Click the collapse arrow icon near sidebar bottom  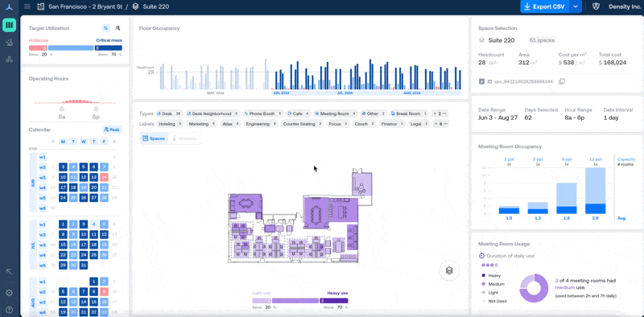[9, 271]
